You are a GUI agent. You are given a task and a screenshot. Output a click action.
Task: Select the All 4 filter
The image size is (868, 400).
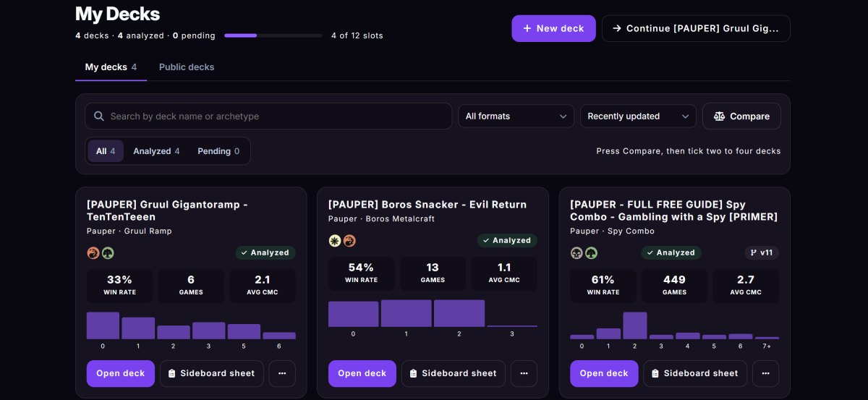click(x=106, y=151)
